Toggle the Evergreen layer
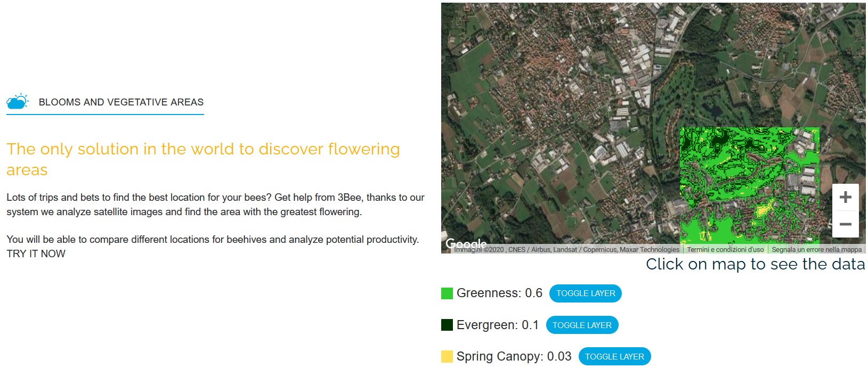Viewport: 868px width, 376px height. pos(581,325)
